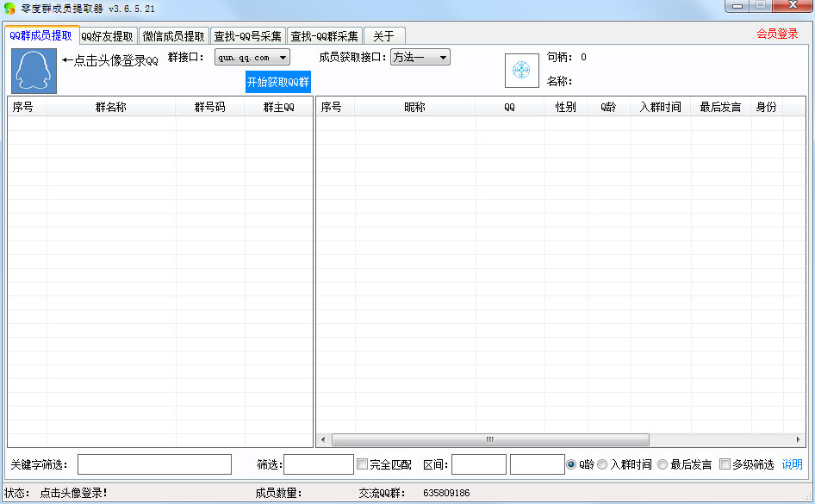Click the app logo in the title bar
815x504 pixels.
point(9,9)
